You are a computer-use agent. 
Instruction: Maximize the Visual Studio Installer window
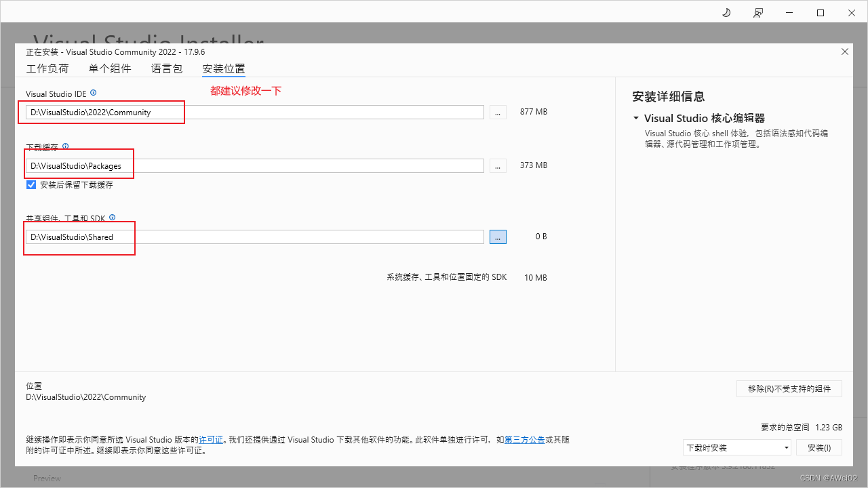tap(821, 13)
